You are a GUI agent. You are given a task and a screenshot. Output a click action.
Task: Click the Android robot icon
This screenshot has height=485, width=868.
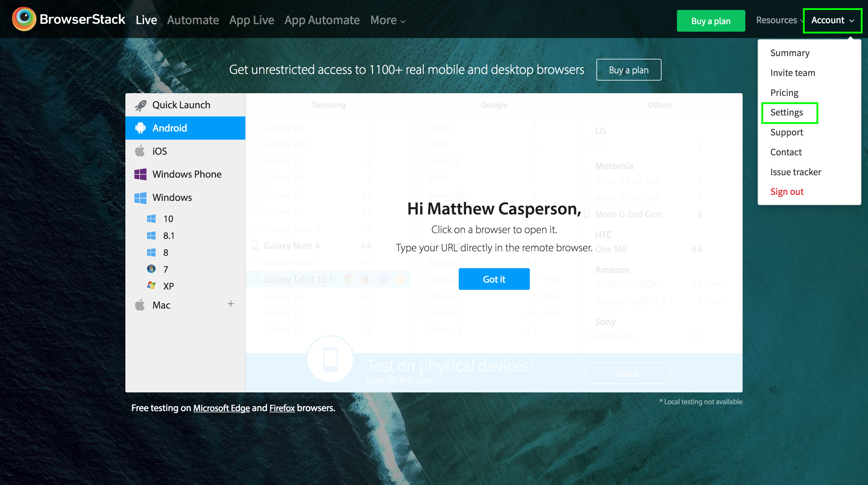click(x=140, y=128)
